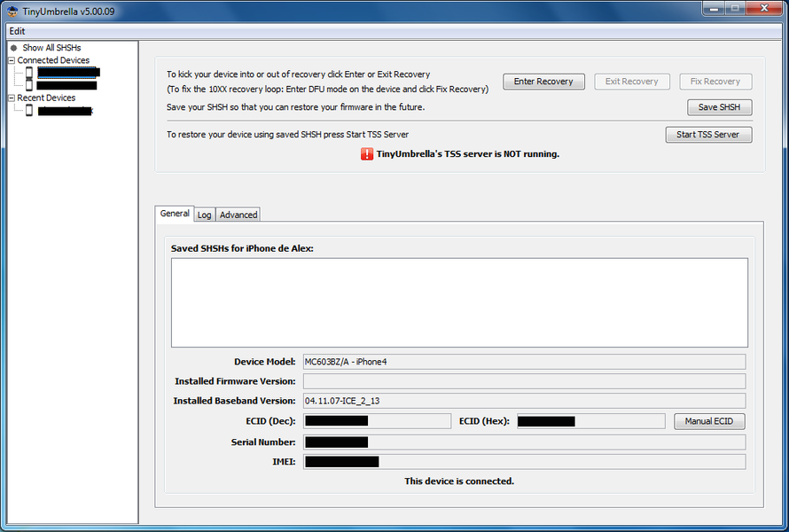Select the Recent Devices label
Image resolution: width=789 pixels, height=532 pixels.
point(46,98)
